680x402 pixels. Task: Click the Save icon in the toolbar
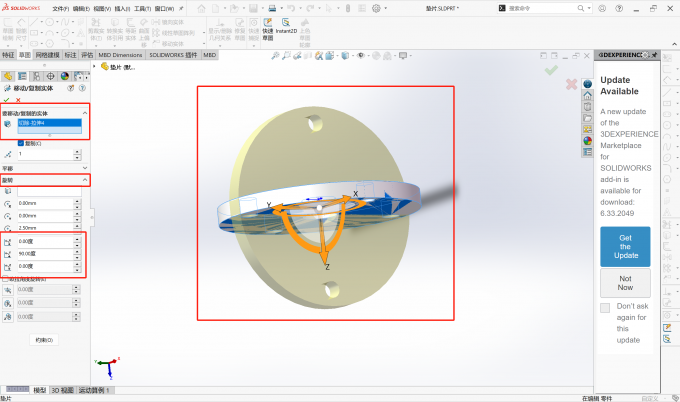[253, 8]
